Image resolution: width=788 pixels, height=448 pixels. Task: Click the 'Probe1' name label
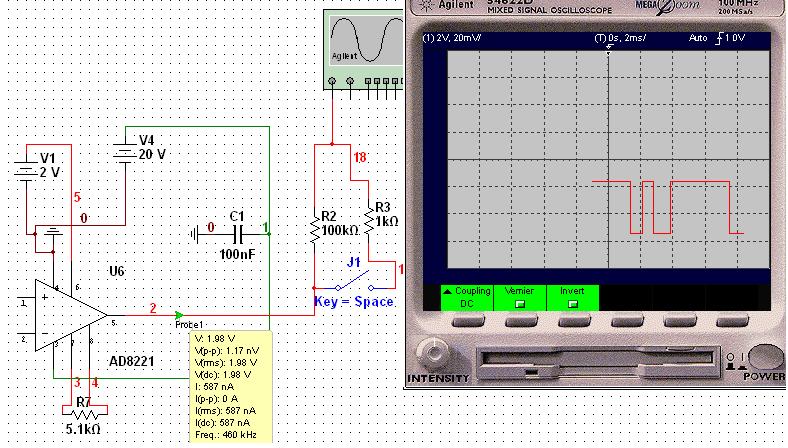pyautogui.click(x=189, y=325)
